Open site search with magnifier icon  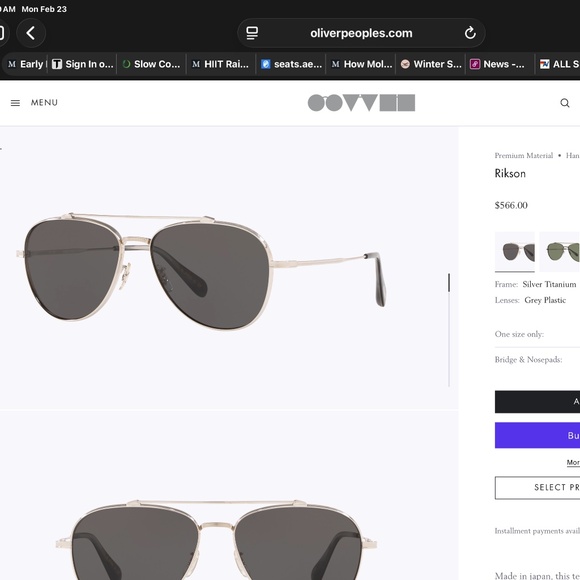pos(564,103)
